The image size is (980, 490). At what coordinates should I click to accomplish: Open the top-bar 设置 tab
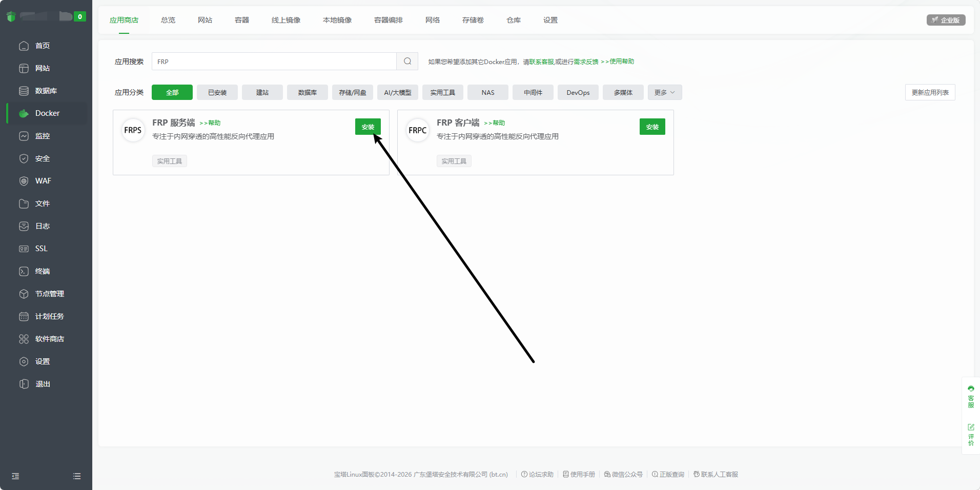click(550, 20)
